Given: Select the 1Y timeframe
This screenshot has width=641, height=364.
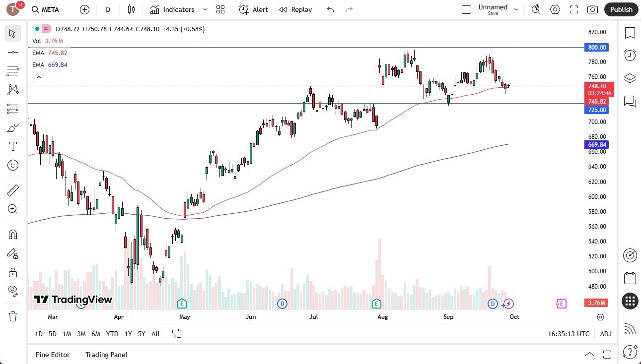Looking at the screenshot, I should [x=128, y=334].
